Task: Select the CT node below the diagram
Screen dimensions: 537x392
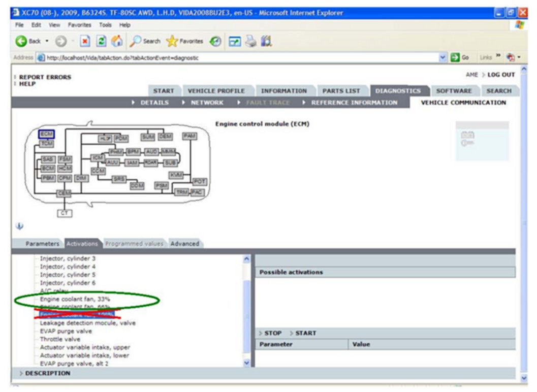Action: 65,213
